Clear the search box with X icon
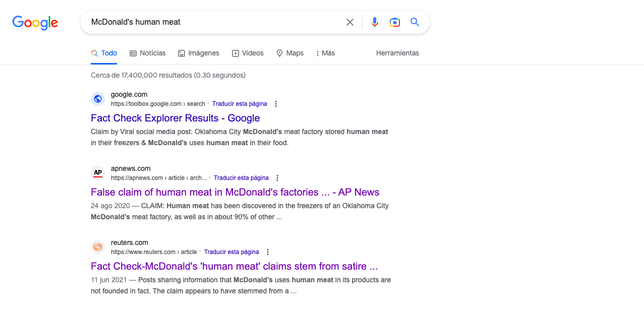 click(x=350, y=22)
